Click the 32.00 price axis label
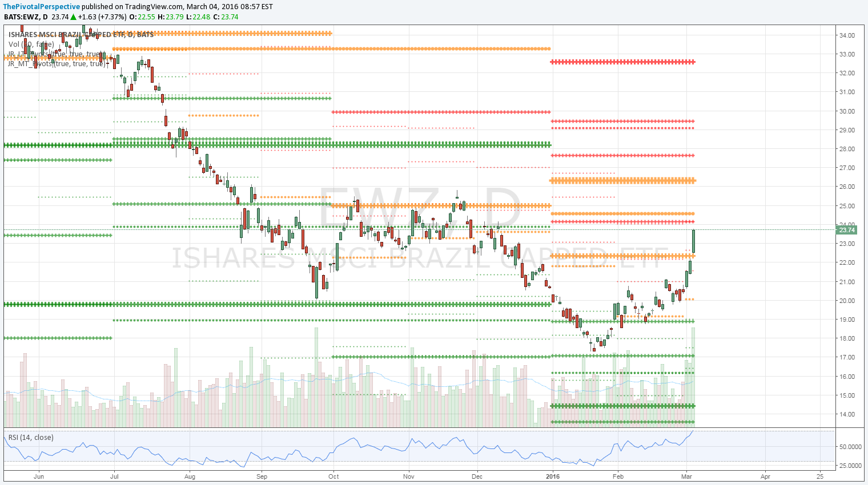 pos(847,73)
